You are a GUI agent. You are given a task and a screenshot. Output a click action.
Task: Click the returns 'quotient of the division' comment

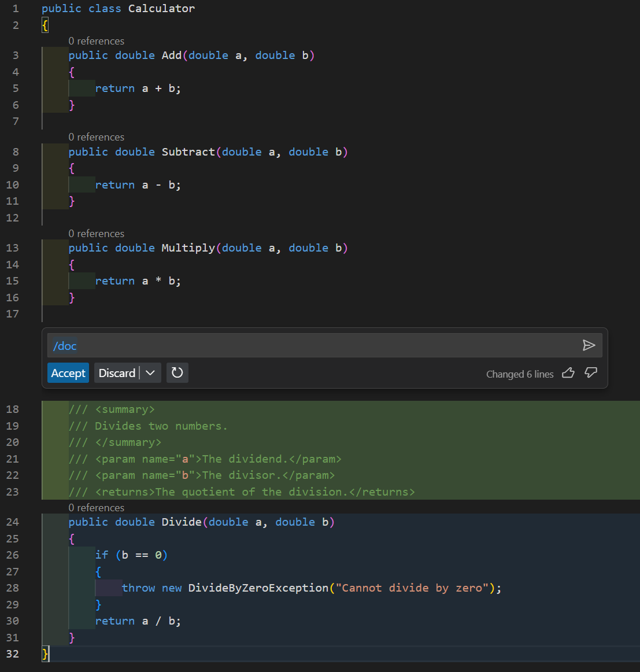coord(242,492)
